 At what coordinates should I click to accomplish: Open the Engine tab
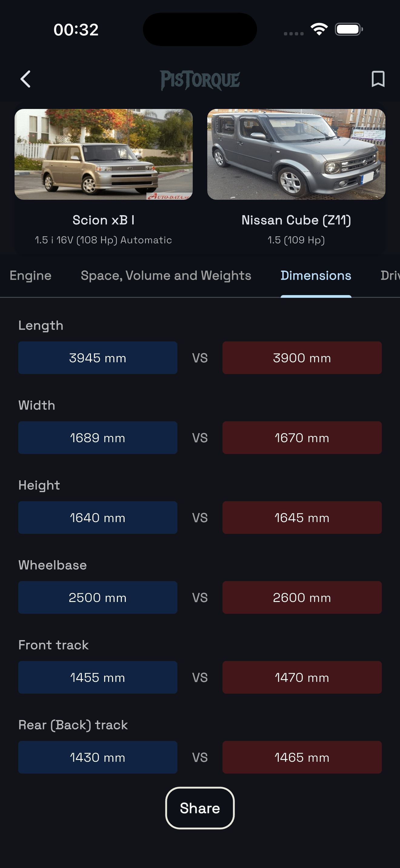coord(31,276)
